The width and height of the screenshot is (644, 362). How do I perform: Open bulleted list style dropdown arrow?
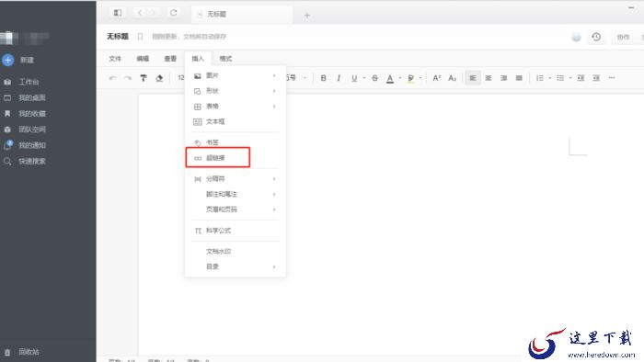[x=570, y=78]
